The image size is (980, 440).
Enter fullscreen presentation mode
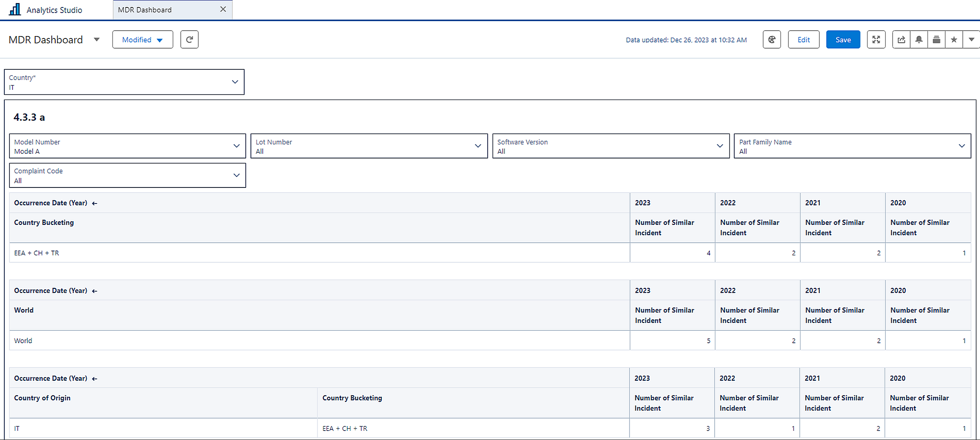pos(876,40)
